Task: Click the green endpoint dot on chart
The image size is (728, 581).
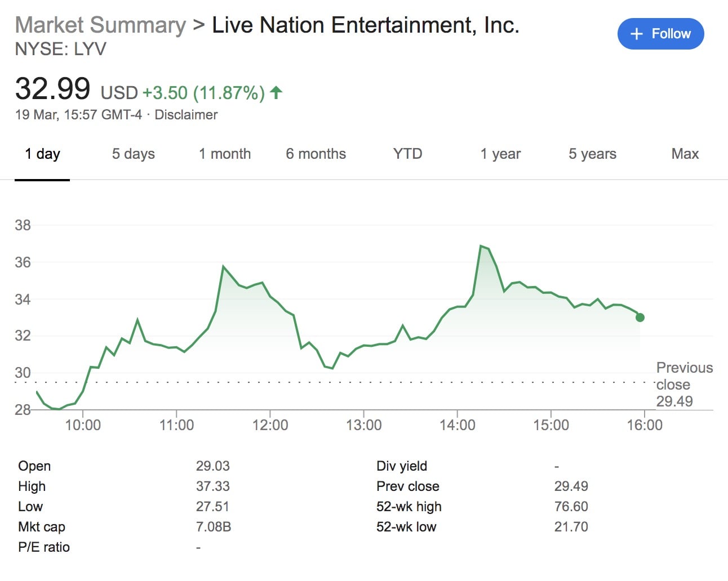Action: coord(640,318)
